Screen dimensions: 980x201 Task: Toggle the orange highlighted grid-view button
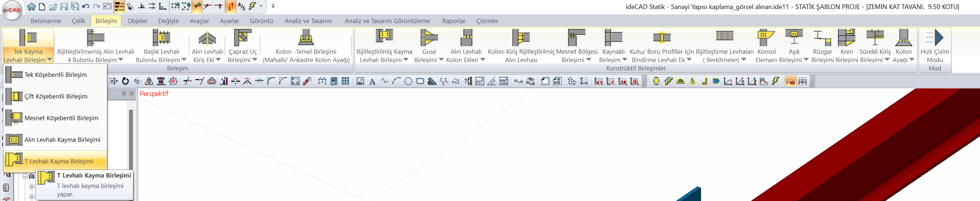pyautogui.click(x=790, y=81)
